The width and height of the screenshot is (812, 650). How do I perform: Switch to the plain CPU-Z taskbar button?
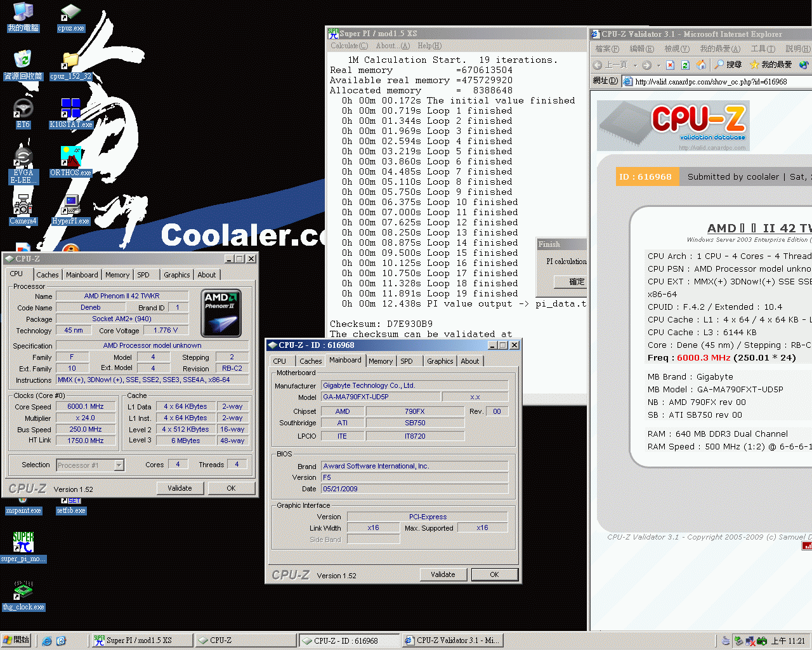245,640
